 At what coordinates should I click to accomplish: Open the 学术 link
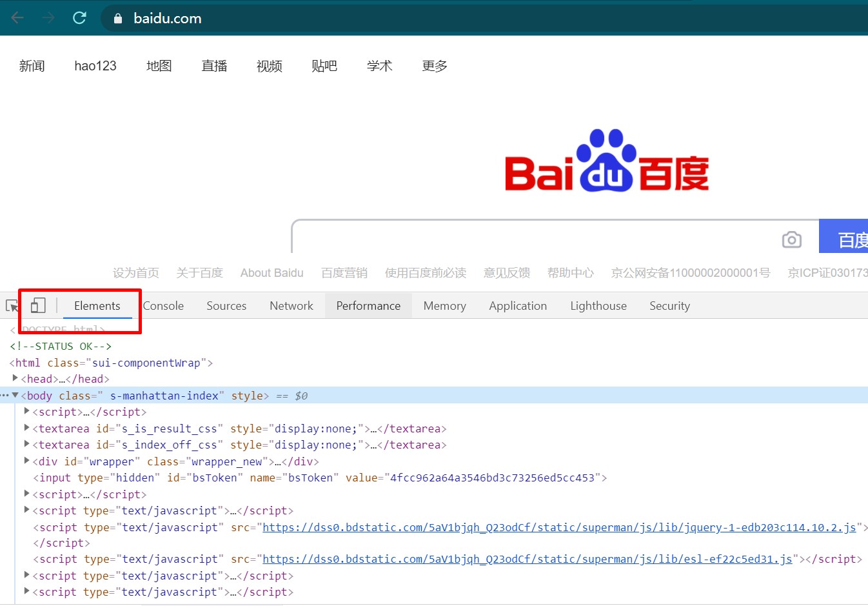click(x=379, y=66)
